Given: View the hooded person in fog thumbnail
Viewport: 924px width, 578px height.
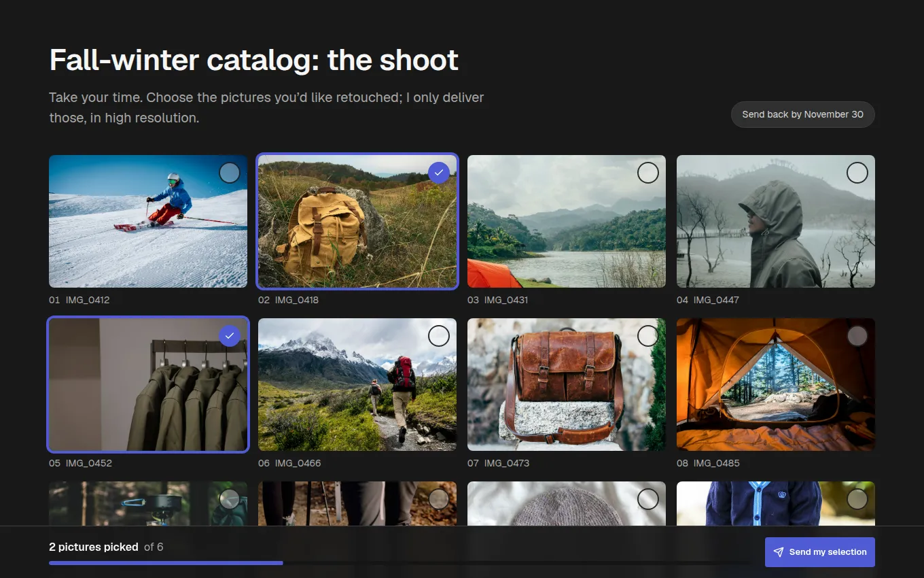Looking at the screenshot, I should pos(776,221).
